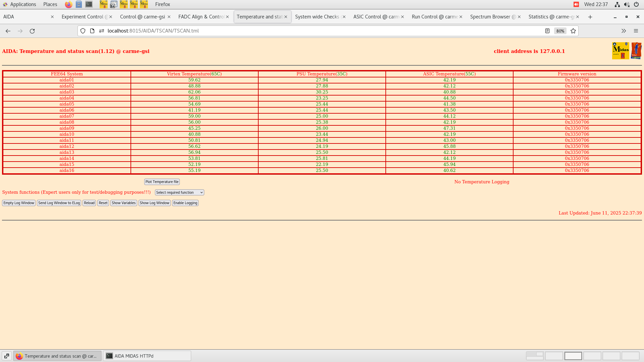Open Firefox hamburger application menu
The image size is (644, 362).
tap(636, 31)
